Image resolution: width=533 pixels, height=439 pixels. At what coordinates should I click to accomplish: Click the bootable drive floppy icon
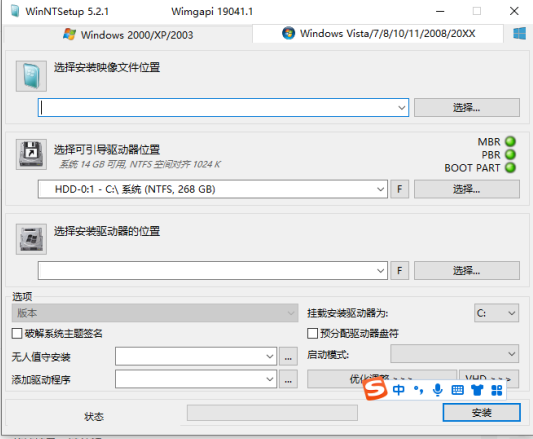click(31, 154)
